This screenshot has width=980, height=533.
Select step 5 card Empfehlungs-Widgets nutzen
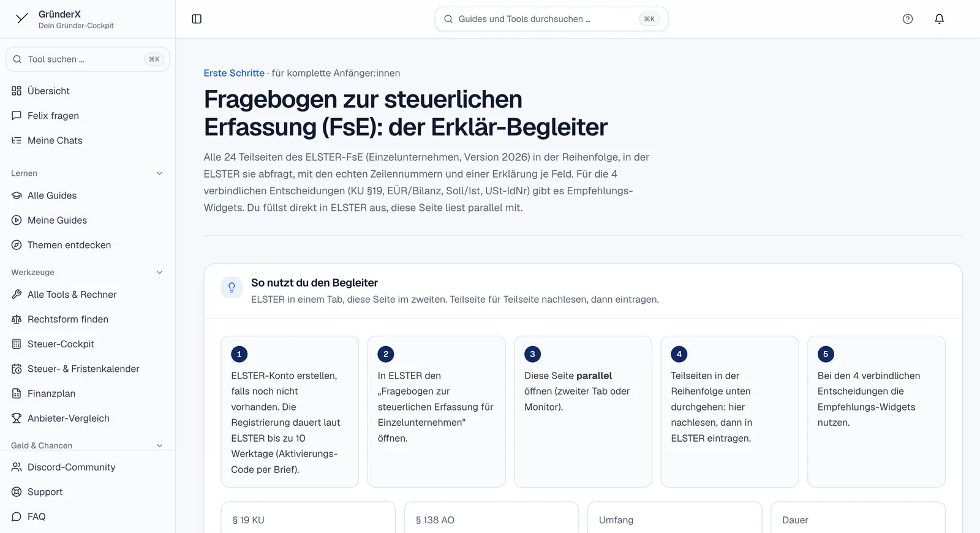pyautogui.click(x=876, y=412)
